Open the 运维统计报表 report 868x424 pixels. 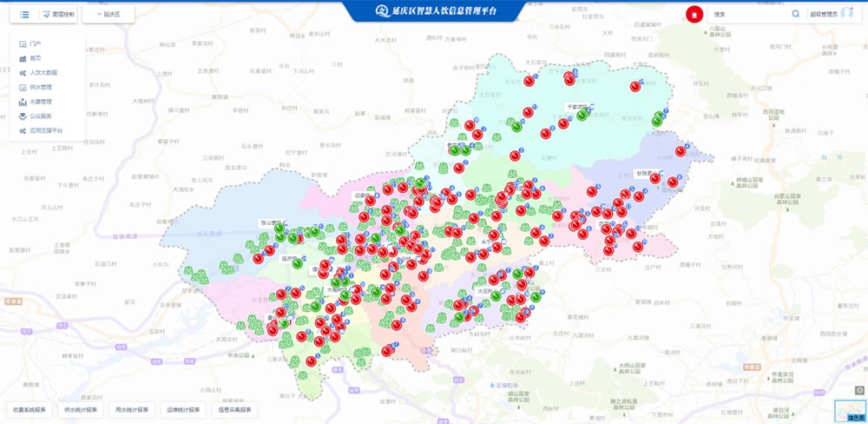tap(183, 409)
